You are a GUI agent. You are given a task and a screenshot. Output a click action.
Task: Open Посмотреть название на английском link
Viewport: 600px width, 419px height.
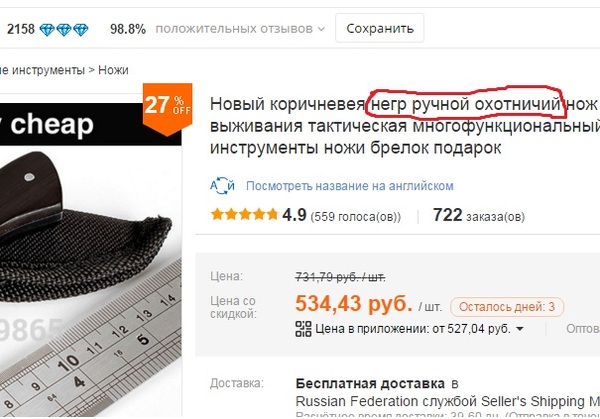point(350,186)
